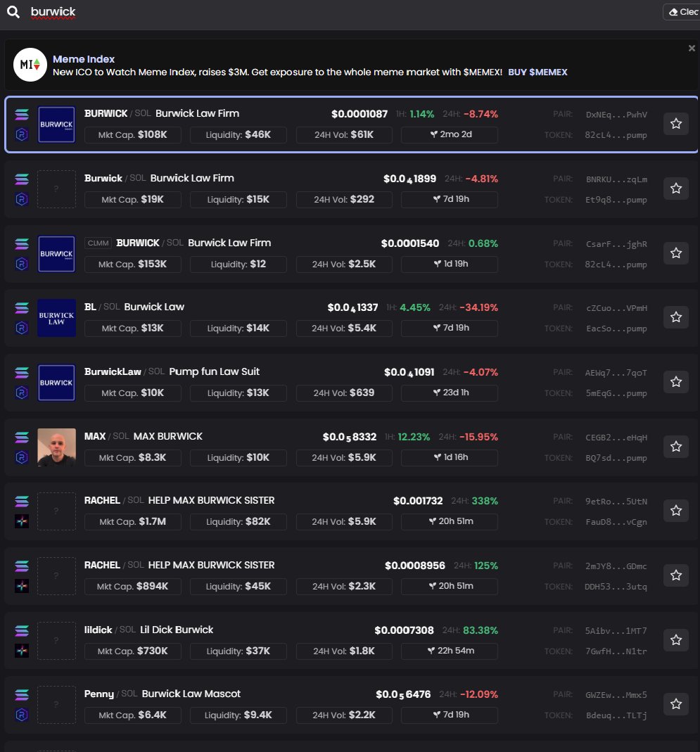Click Solana icon in RACHEL $1.7M cap row

point(22,502)
